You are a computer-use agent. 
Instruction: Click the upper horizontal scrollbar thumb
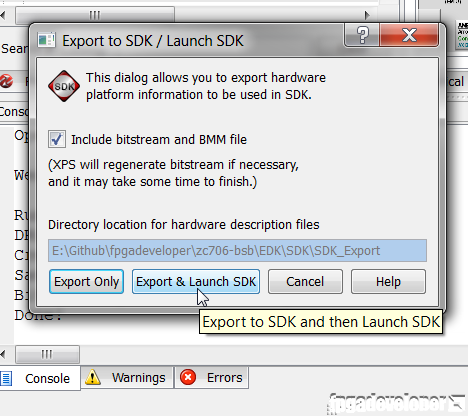(x=95, y=15)
